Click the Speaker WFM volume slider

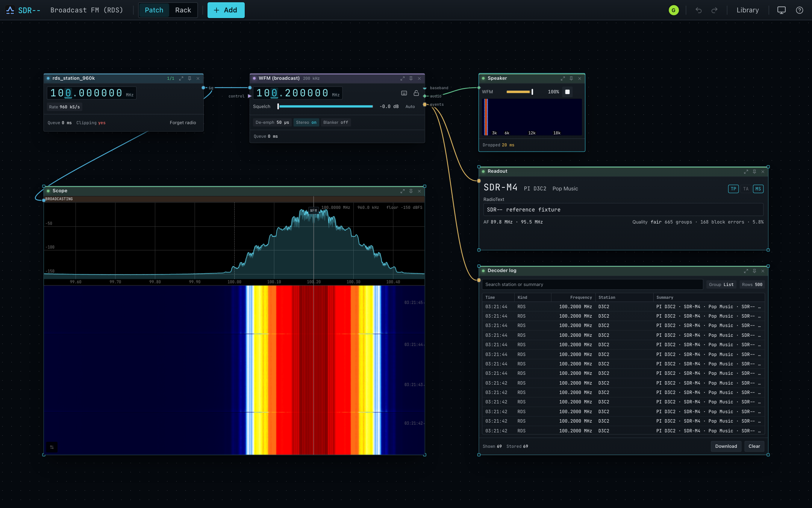pos(520,92)
